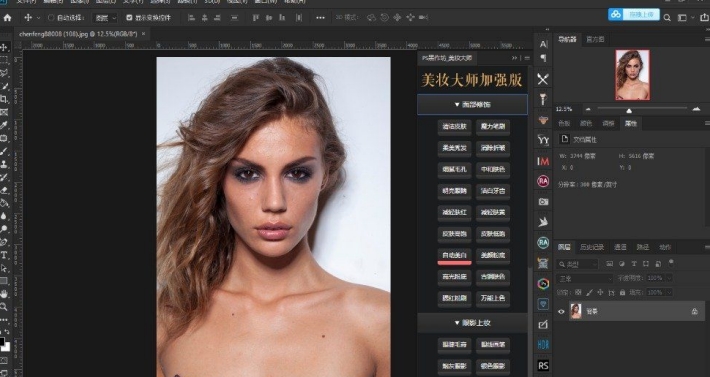Image resolution: width=710 pixels, height=377 pixels.
Task: Open the layer blend mode dropdown
Action: pos(585,278)
